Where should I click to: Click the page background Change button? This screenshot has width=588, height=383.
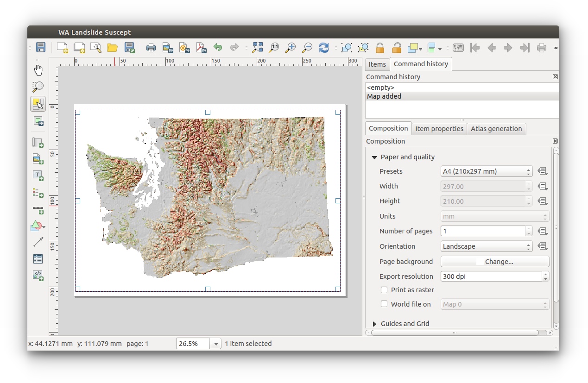click(x=494, y=261)
